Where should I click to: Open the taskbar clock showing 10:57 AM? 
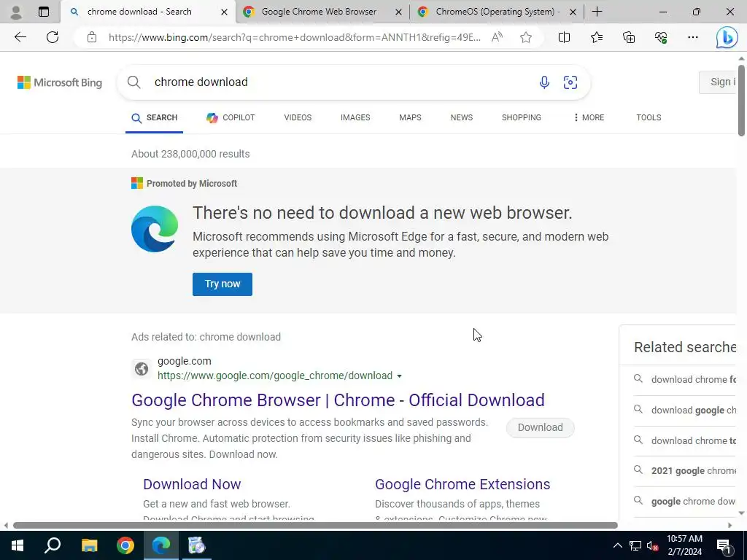pos(684,545)
